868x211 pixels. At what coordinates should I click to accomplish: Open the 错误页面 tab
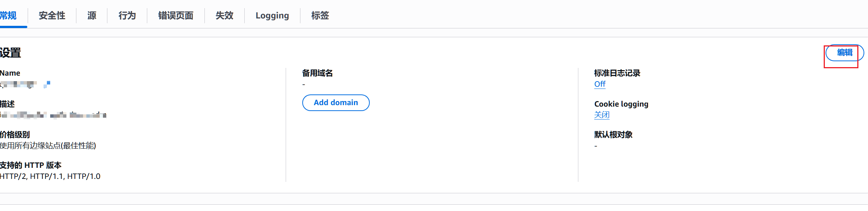click(x=176, y=15)
